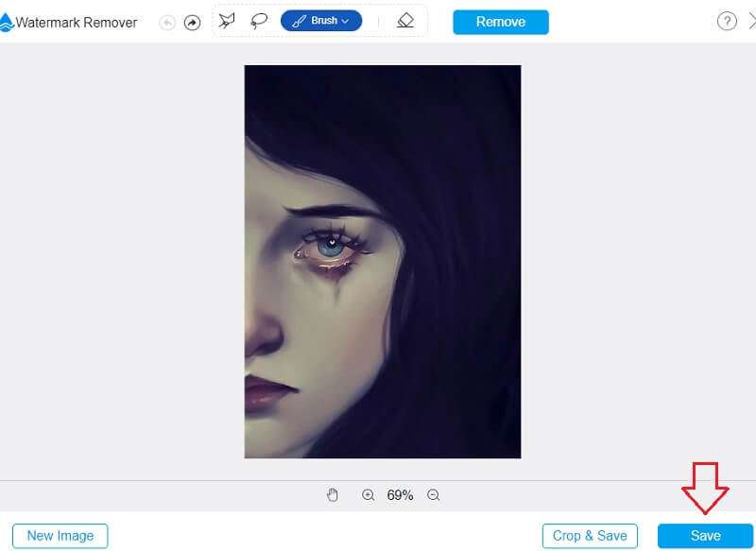The height and width of the screenshot is (551, 756).
Task: Close the Watermark Remover panel
Action: coord(751,21)
